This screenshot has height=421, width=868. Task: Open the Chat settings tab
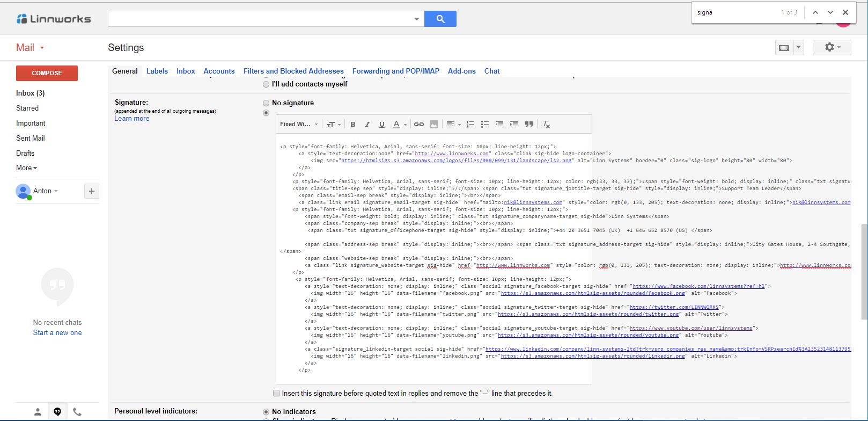492,71
